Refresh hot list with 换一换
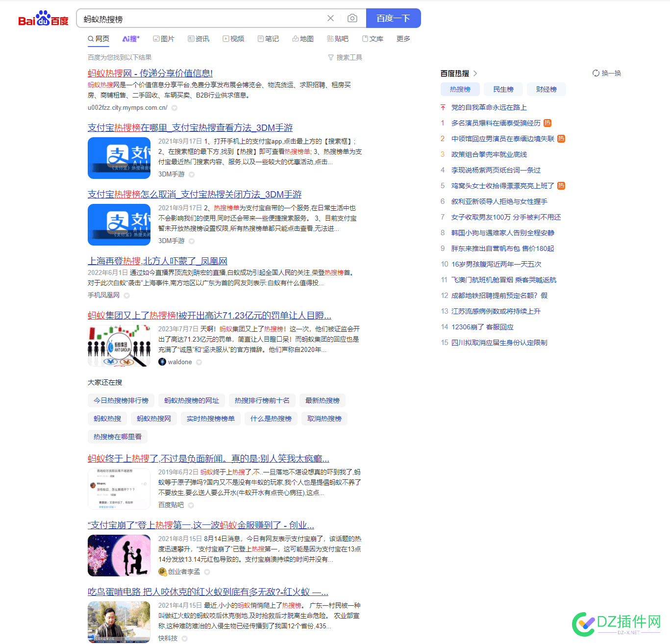 coord(607,73)
